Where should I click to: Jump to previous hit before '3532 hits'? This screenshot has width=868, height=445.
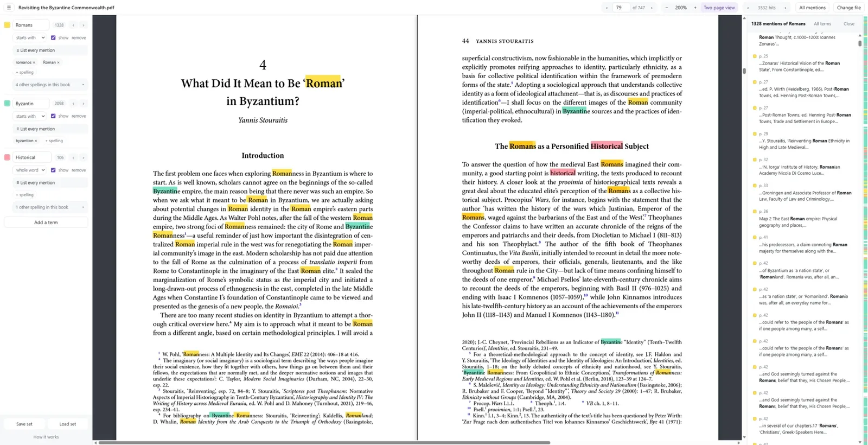(x=748, y=8)
